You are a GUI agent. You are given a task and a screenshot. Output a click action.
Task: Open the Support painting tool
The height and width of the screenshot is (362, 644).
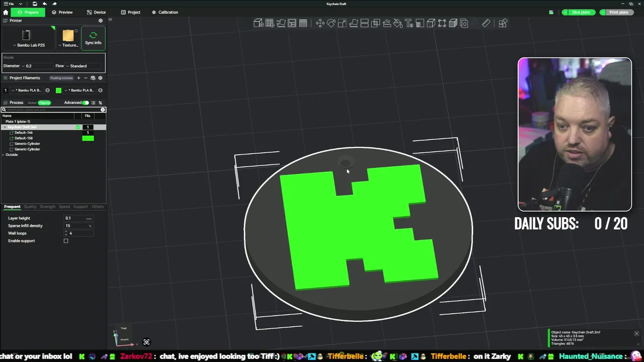point(386,23)
